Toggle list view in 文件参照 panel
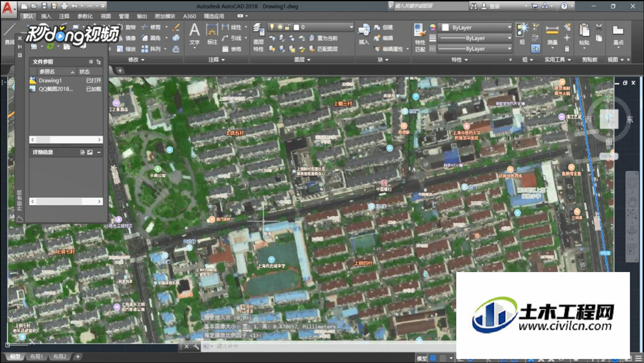 [91, 62]
